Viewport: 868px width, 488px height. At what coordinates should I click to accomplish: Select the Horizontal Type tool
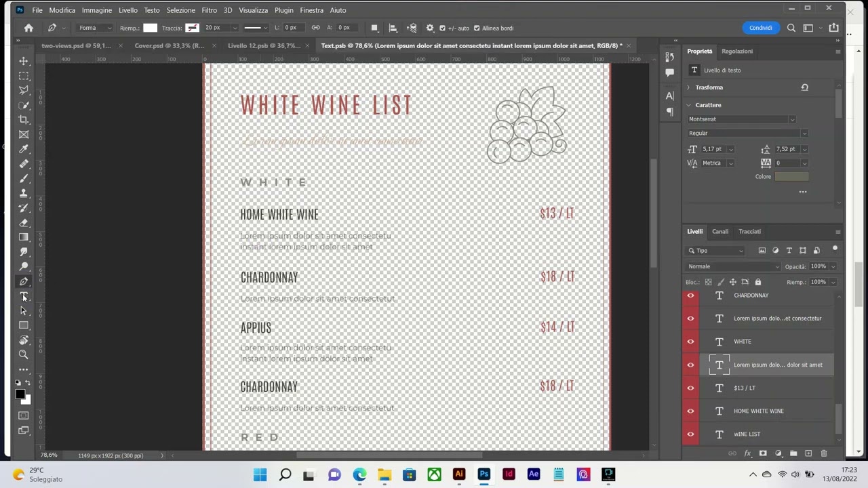click(x=24, y=296)
